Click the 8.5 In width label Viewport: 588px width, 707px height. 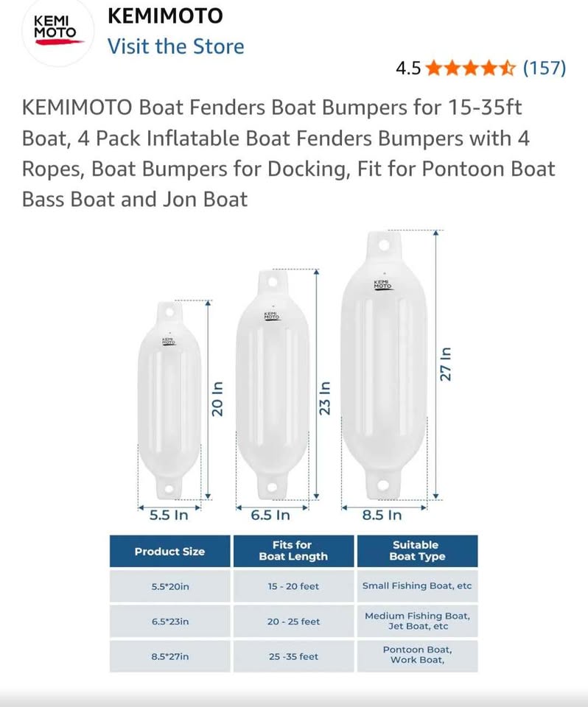coord(382,516)
